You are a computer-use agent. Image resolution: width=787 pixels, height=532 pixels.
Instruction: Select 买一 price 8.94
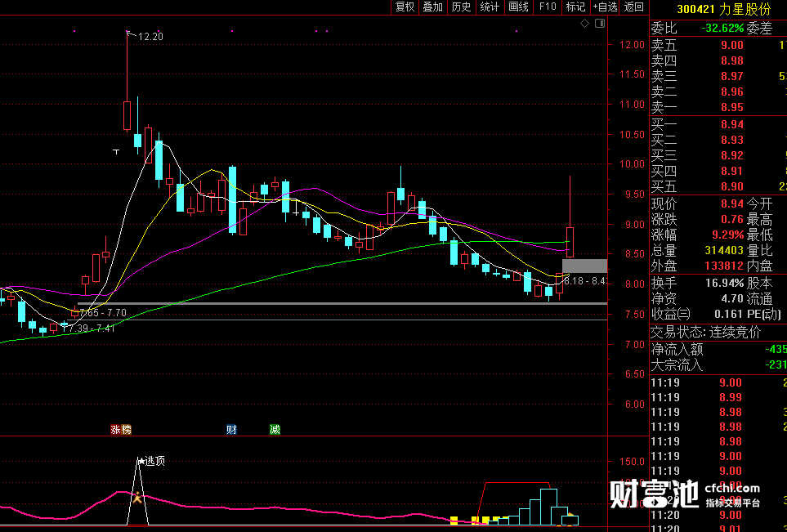[x=731, y=124]
